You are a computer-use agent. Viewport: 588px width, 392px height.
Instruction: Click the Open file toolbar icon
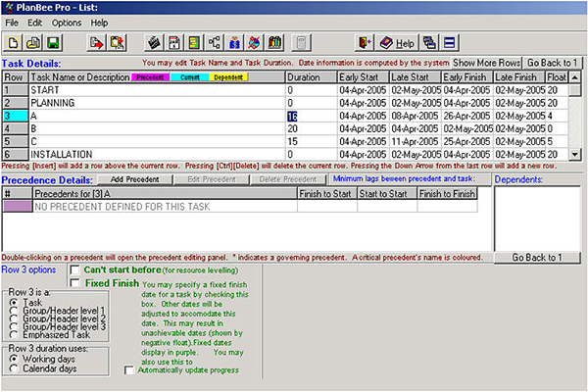pos(33,43)
